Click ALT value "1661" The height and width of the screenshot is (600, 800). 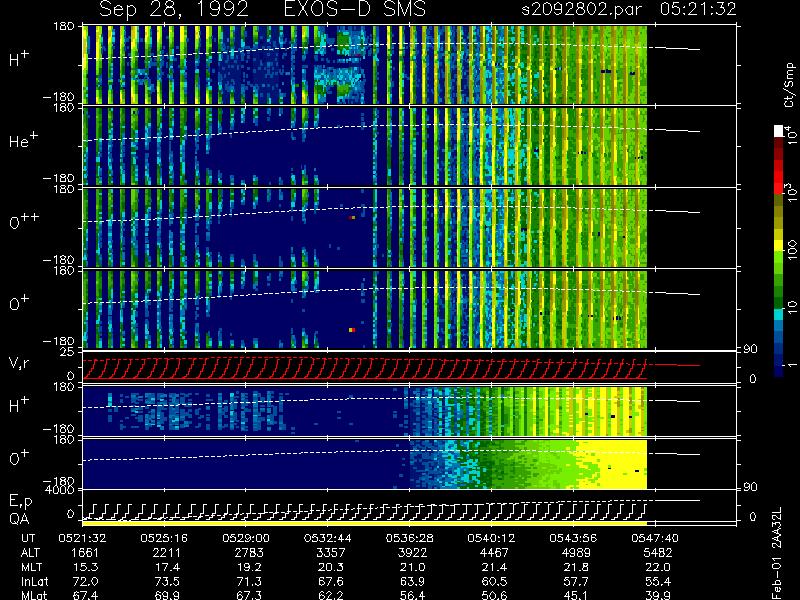point(85,553)
